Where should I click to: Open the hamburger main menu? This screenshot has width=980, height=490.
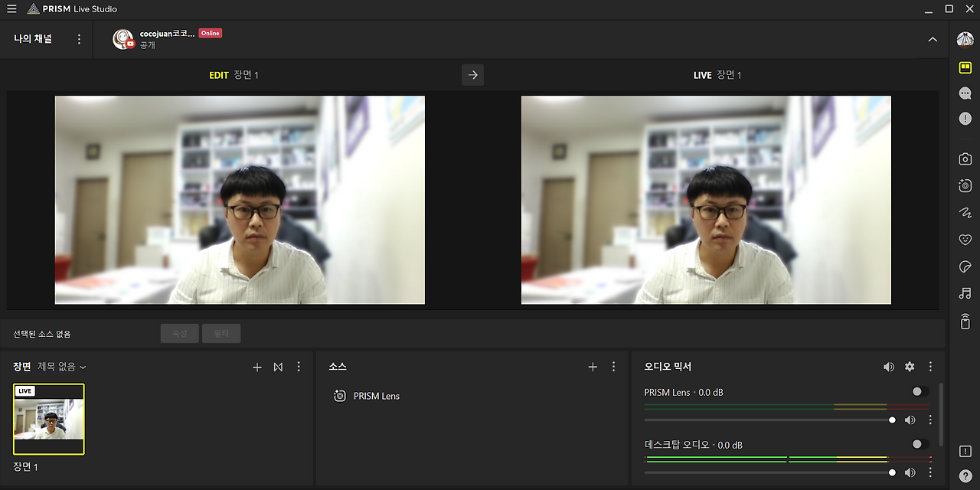tap(11, 9)
